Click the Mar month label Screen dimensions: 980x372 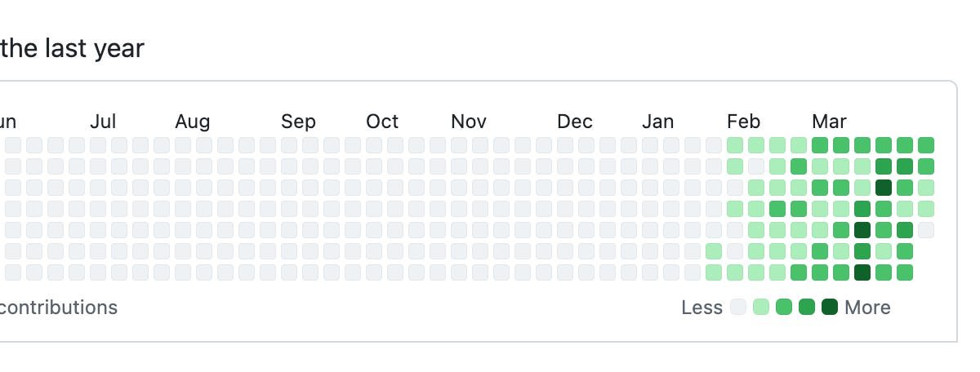pos(829,122)
